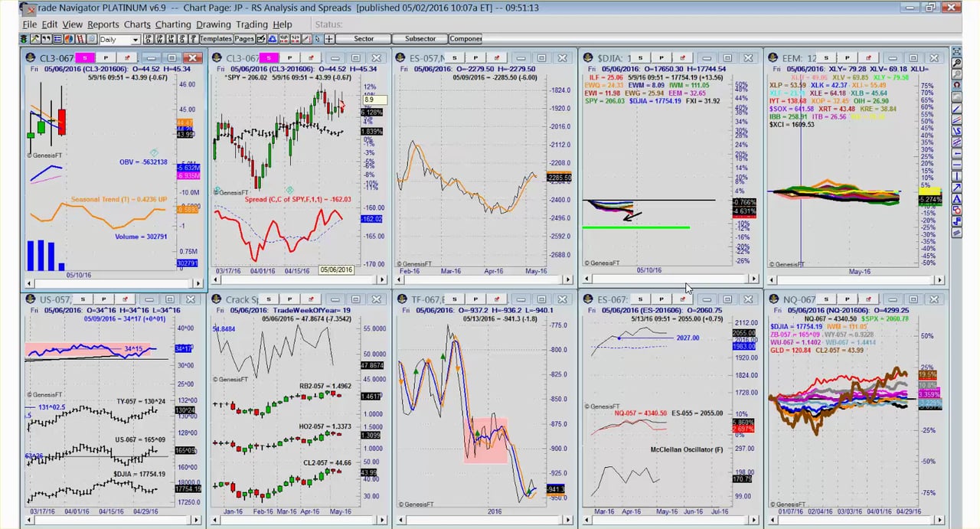980x529 pixels.
Task: Activate the crosshair cursor tool
Action: (328, 39)
